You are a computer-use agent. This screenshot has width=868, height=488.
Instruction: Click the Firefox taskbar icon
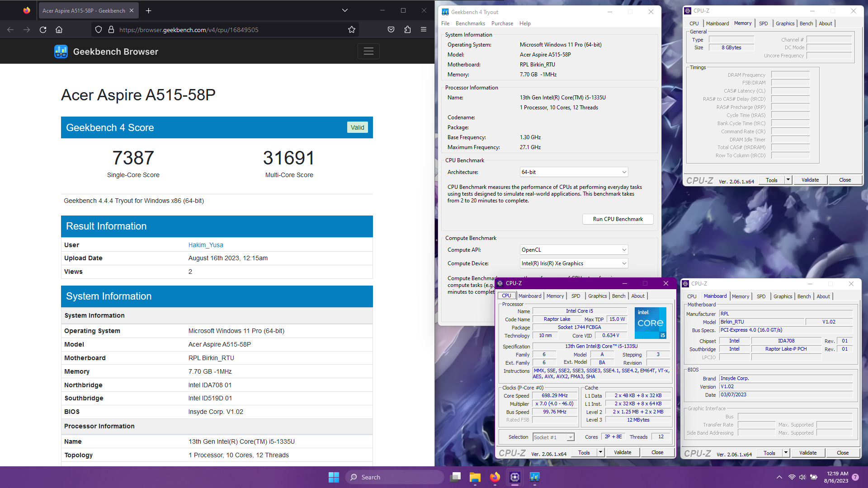pos(495,477)
